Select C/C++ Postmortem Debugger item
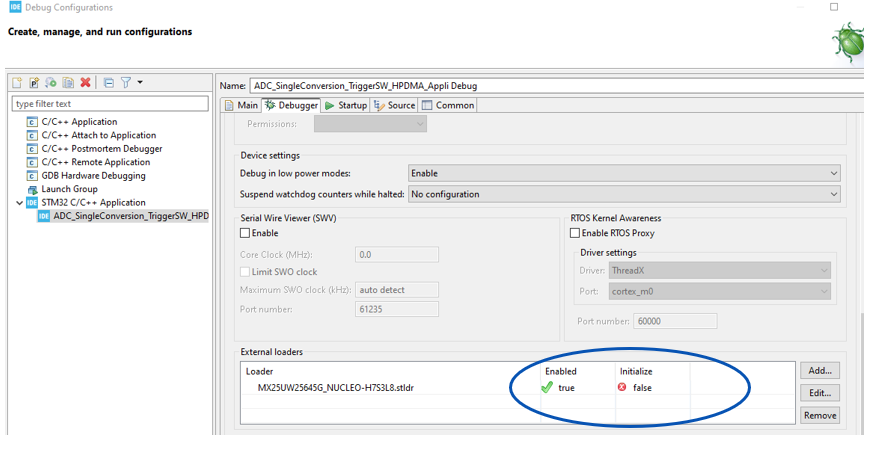888x452 pixels. pyautogui.click(x=102, y=149)
